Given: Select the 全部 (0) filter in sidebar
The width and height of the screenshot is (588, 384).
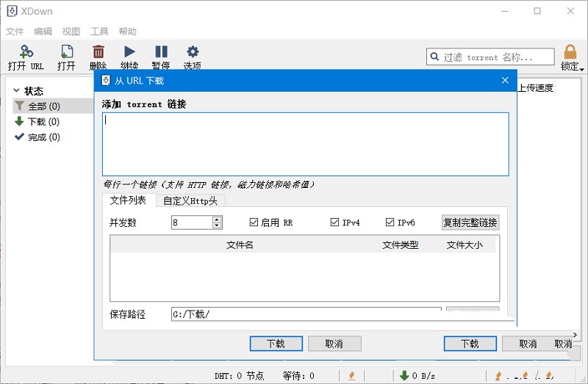Looking at the screenshot, I should coord(53,106).
